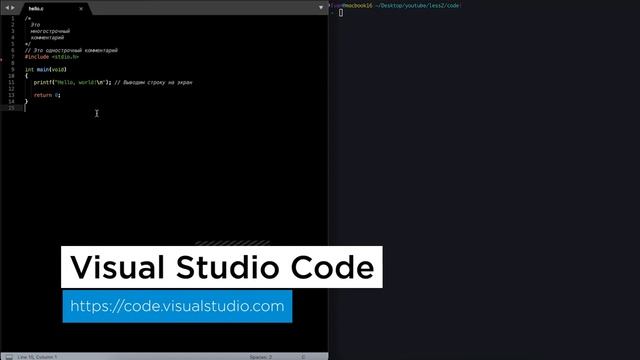Click the terminal path ~/Desktop/youtube/less2/code
The height and width of the screenshot is (360, 640).
coord(418,5)
